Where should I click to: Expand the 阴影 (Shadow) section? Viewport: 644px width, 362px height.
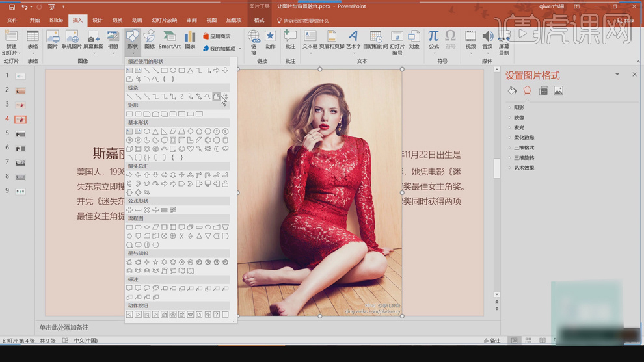pyautogui.click(x=518, y=108)
